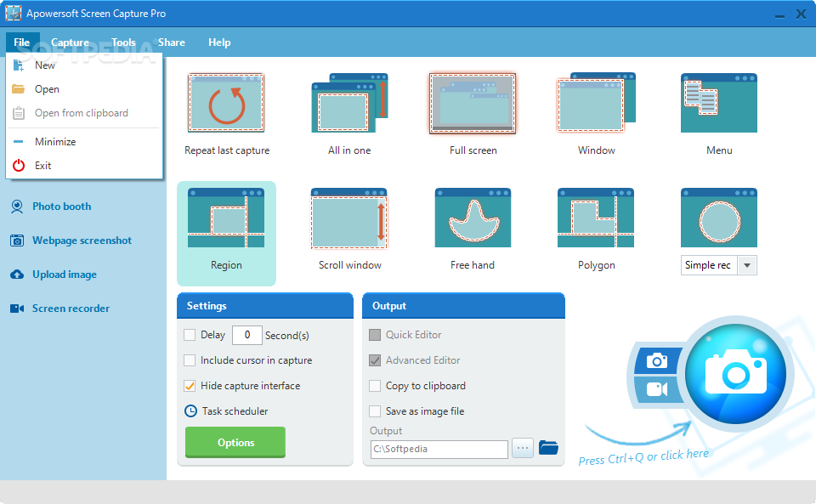Click the red Exit power icon
This screenshot has width=816, height=504.
[x=19, y=166]
